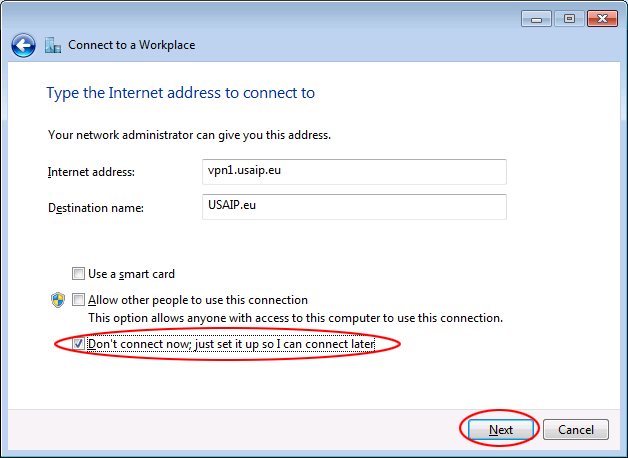Click the This option allows anyone description text
628x458 pixels.
296,318
